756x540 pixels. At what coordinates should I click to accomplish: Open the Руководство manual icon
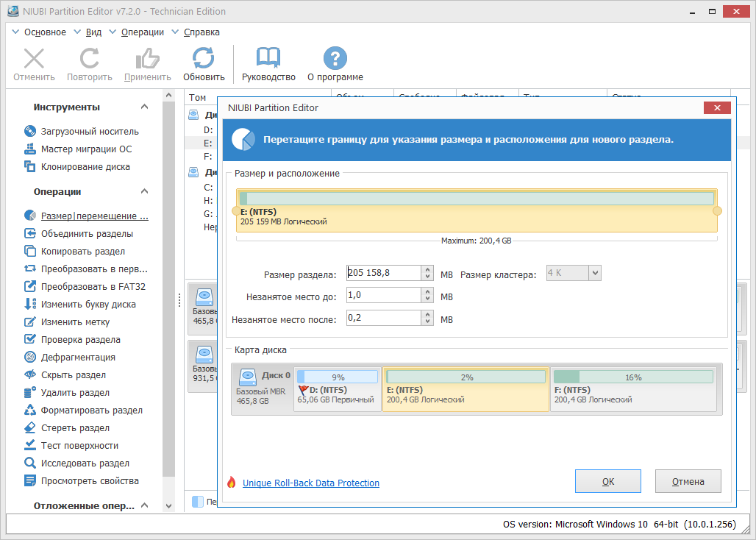click(x=268, y=59)
